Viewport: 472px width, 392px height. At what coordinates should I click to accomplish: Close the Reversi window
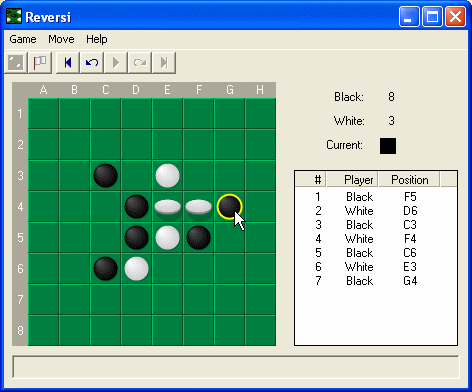pyautogui.click(x=455, y=16)
